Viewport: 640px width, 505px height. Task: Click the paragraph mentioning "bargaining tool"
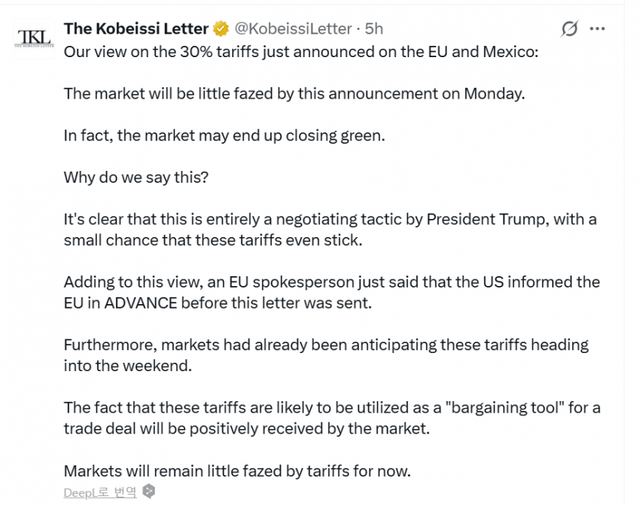click(x=330, y=417)
